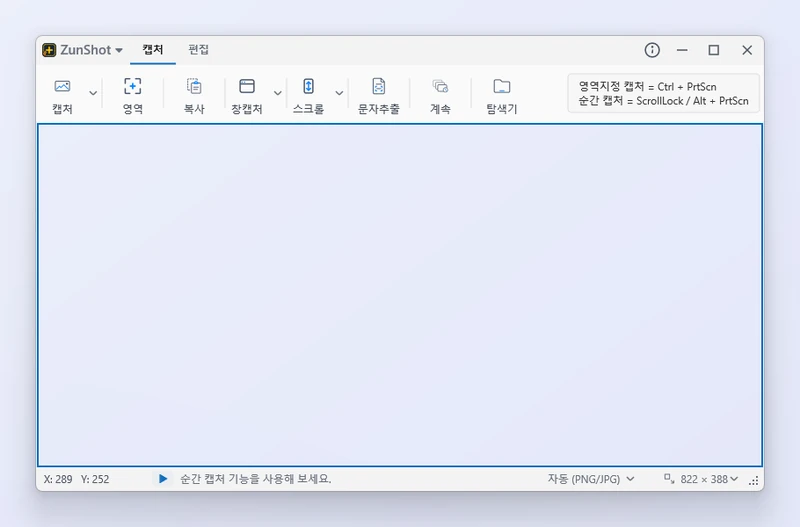Click the 순간 캡처 기능을 사용해 보세요 message
The height and width of the screenshot is (527, 800).
(256, 479)
